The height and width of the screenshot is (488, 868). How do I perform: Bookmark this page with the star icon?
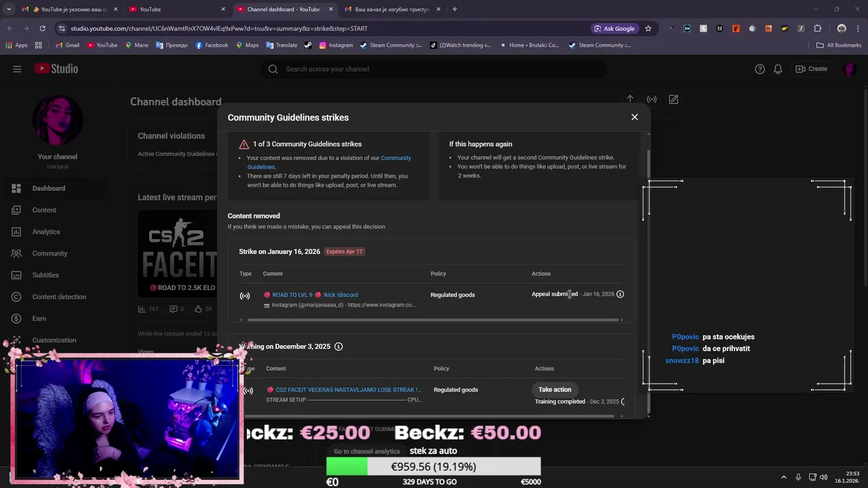[x=648, y=28]
